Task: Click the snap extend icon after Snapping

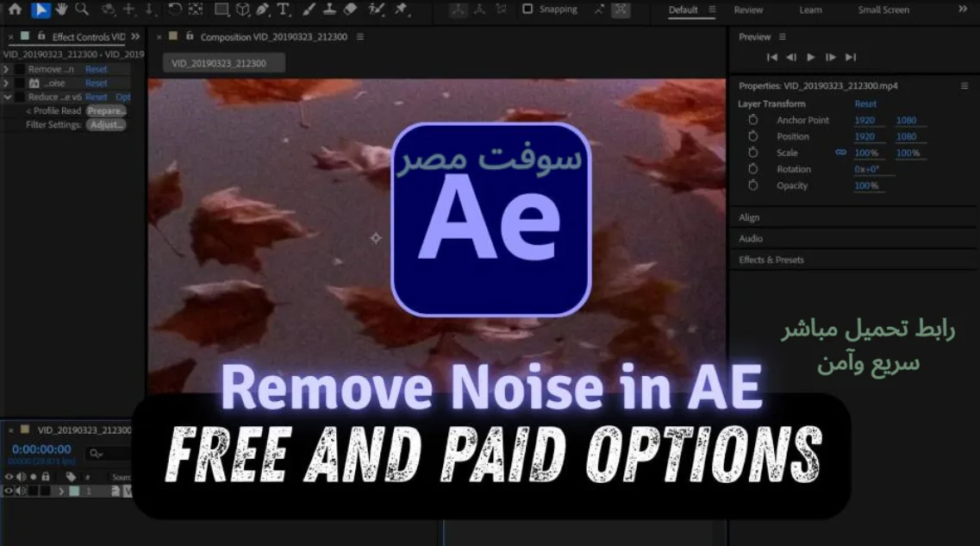Action: pos(599,9)
